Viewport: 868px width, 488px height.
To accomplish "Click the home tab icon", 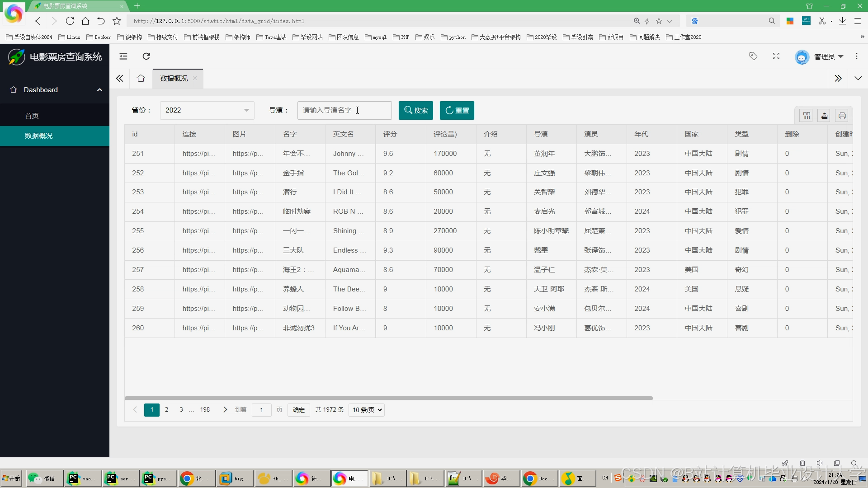I will coord(141,78).
